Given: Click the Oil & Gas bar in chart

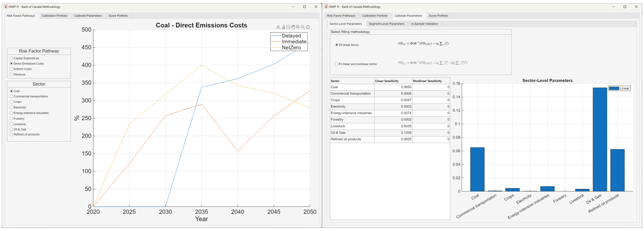Looking at the screenshot, I should click(600, 140).
